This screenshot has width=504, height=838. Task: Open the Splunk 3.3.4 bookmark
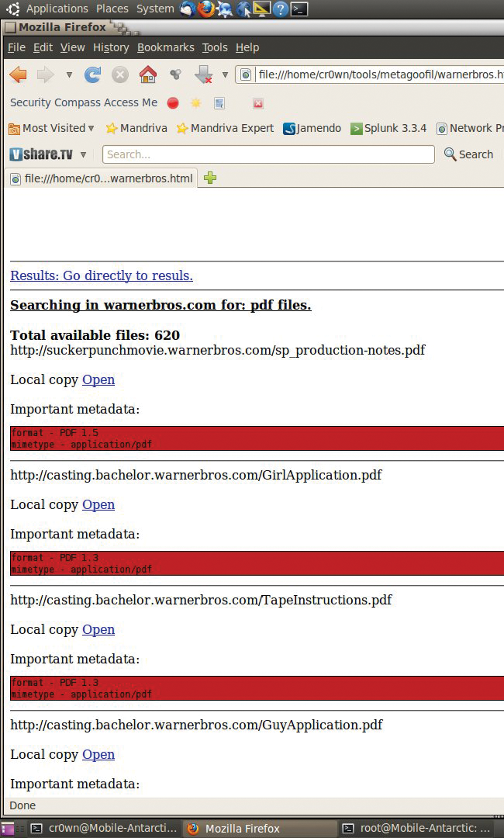(x=389, y=128)
